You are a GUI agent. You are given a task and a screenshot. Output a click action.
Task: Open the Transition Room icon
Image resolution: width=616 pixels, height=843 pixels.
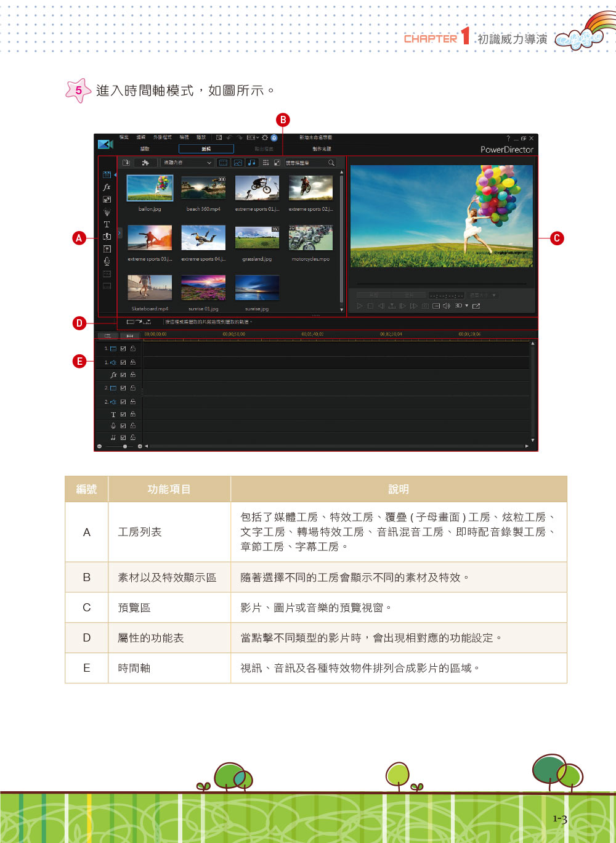click(x=107, y=237)
